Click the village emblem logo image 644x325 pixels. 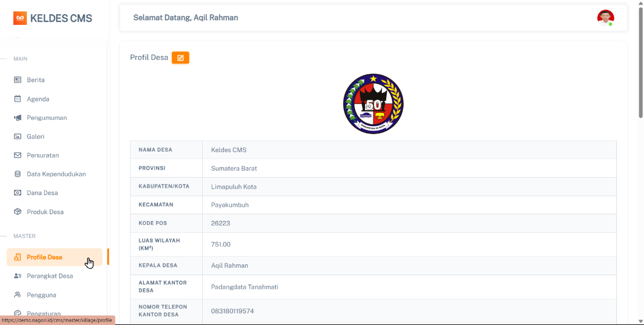point(373,104)
